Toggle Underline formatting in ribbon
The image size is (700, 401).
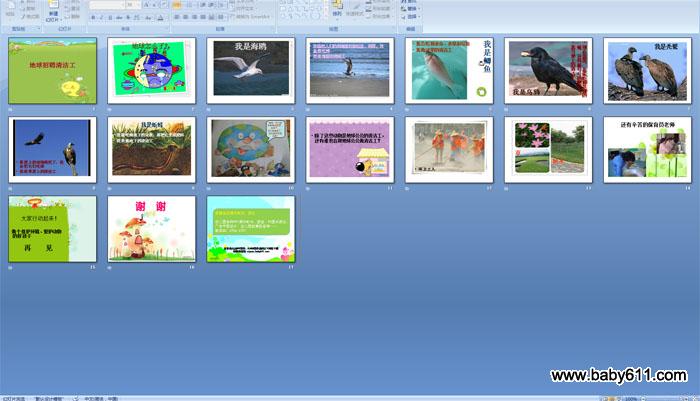(x=110, y=17)
